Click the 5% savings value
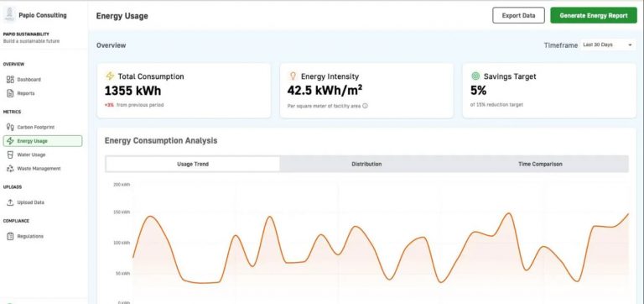Image resolution: width=644 pixels, height=304 pixels. (479, 91)
